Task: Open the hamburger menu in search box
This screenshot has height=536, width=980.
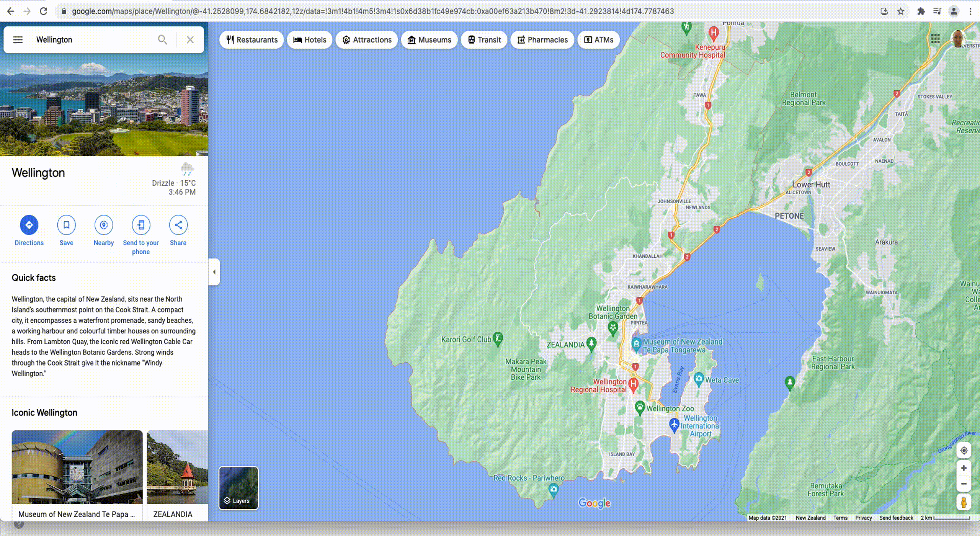Action: [18, 39]
